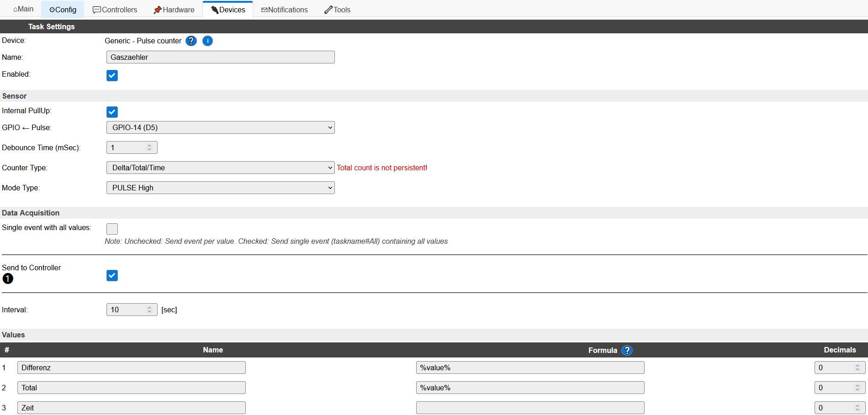Image resolution: width=868 pixels, height=415 pixels.
Task: Disable the Enabled checkbox
Action: 112,75
